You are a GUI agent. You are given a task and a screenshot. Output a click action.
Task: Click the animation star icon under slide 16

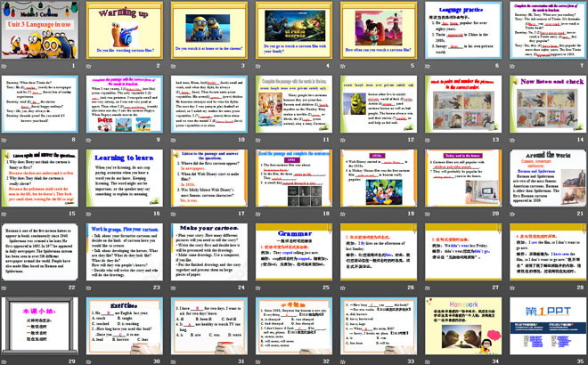[89, 214]
